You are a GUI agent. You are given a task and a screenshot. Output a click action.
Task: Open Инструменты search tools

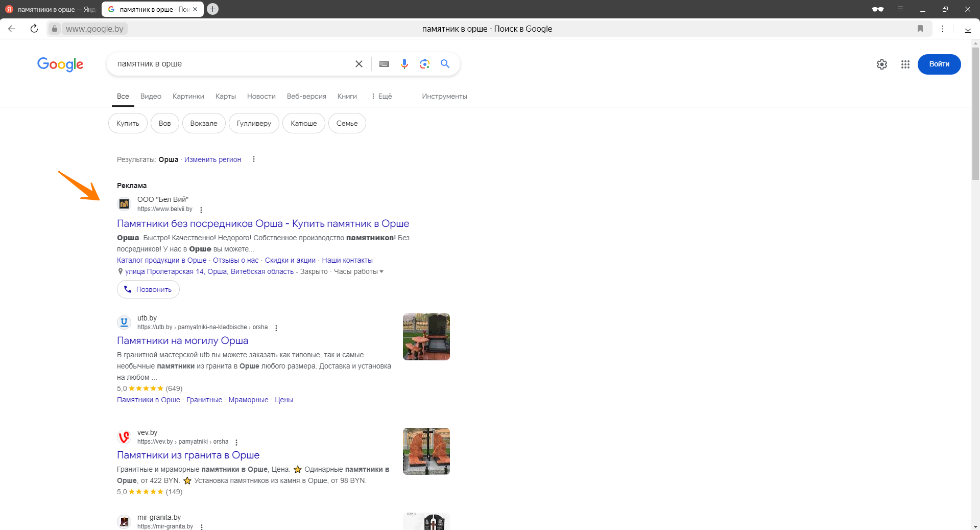click(444, 96)
